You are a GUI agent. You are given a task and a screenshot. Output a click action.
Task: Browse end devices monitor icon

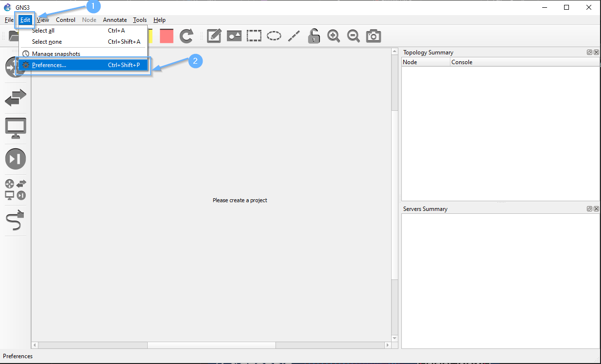point(16,128)
